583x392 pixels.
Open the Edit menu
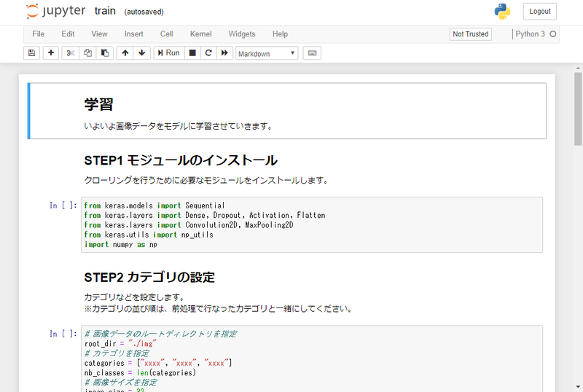[x=68, y=34]
